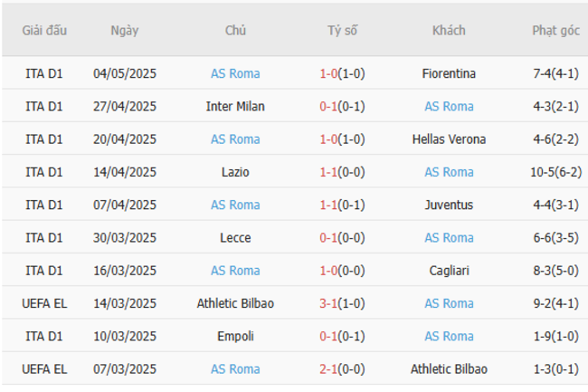
Task: Select UEFA EL label in 14/03/2025 row
Action: click(45, 303)
